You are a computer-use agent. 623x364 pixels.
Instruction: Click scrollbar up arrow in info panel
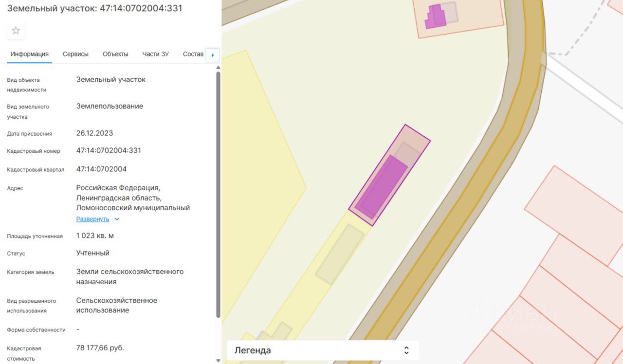[x=218, y=67]
